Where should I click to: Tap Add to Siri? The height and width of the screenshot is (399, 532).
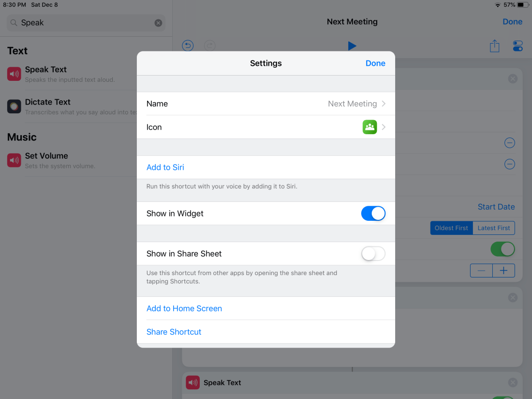coord(165,167)
